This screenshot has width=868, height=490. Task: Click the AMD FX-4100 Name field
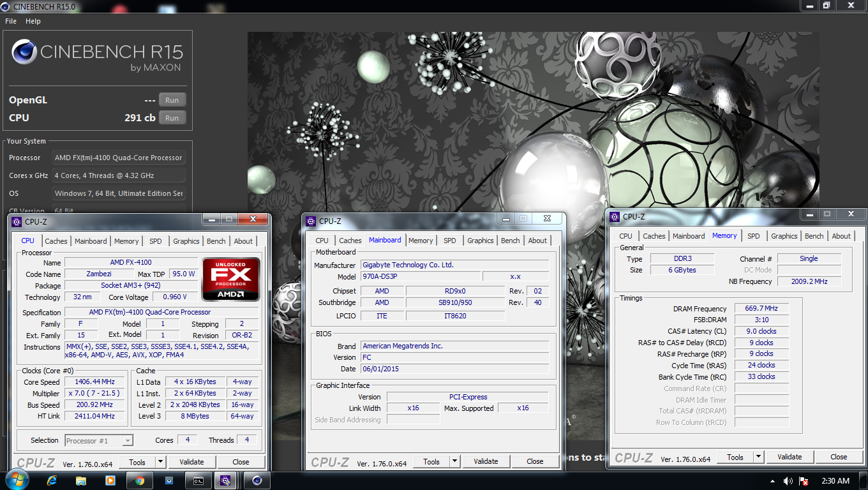click(130, 263)
